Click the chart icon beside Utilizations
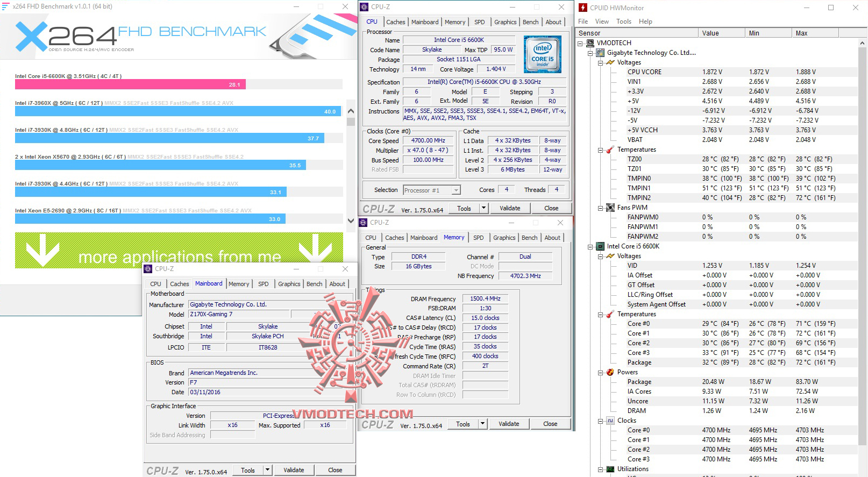Viewport: 868px width, 477px height. [x=610, y=469]
